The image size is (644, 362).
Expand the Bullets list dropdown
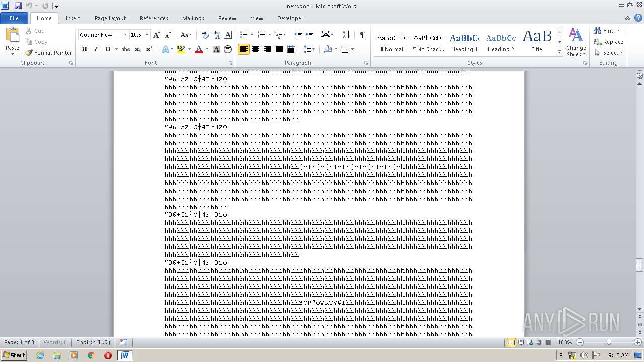[252, 35]
